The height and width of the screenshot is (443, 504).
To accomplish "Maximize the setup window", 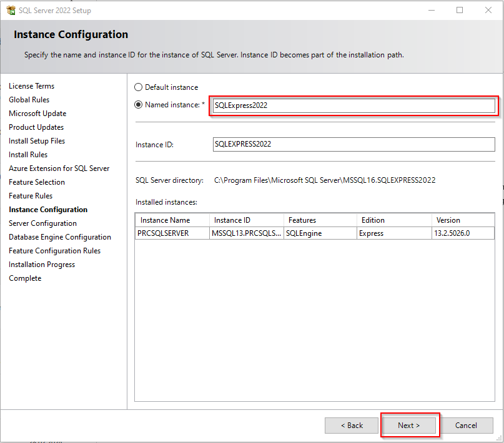I will coord(460,10).
